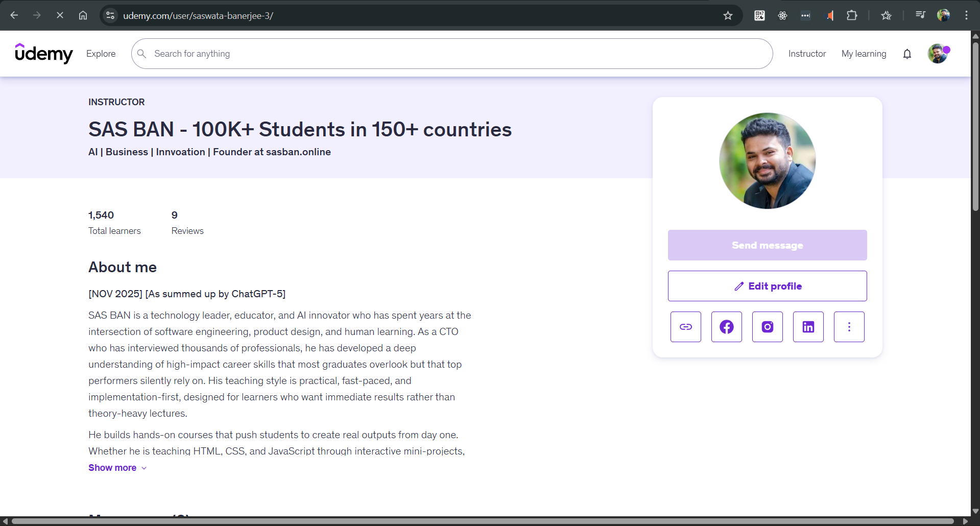Screen dimensions: 980x526
Task: Open the Instructor dashboard link
Action: tap(807, 54)
